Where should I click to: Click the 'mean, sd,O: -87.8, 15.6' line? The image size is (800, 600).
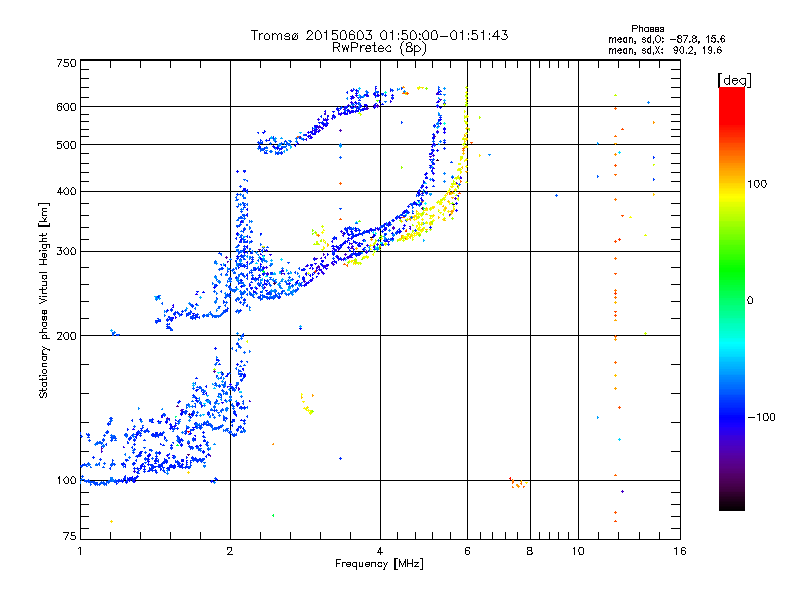[666, 39]
